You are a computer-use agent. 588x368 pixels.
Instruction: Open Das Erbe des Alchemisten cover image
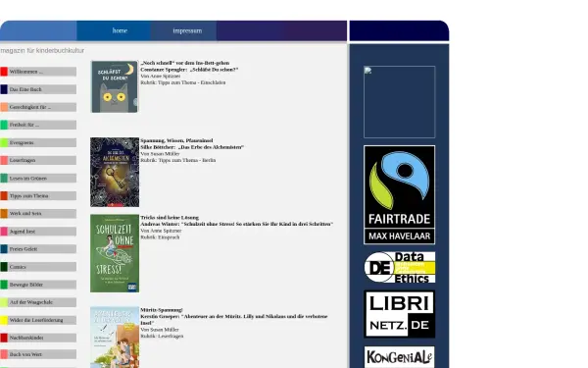coord(115,172)
